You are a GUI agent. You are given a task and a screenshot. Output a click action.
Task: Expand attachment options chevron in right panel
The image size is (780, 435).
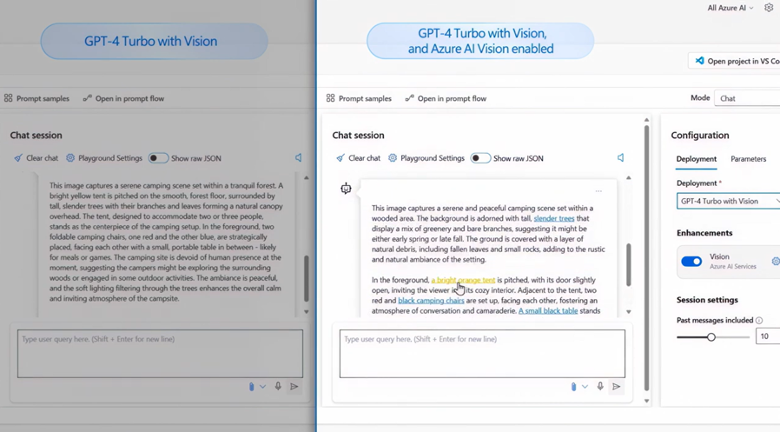pos(585,387)
